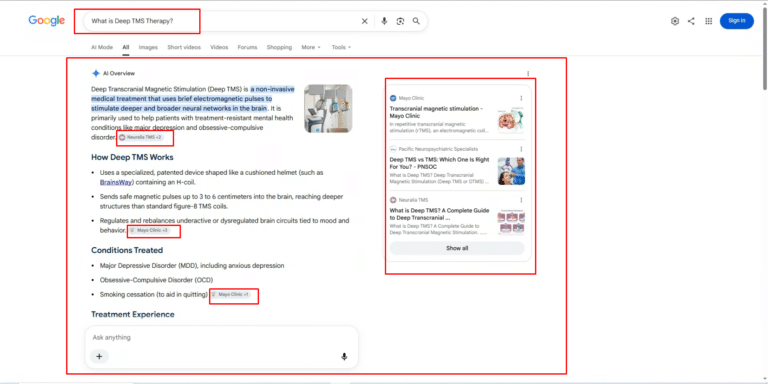Switch to AI Mode tab
Image resolution: width=768 pixels, height=384 pixels.
tap(102, 48)
